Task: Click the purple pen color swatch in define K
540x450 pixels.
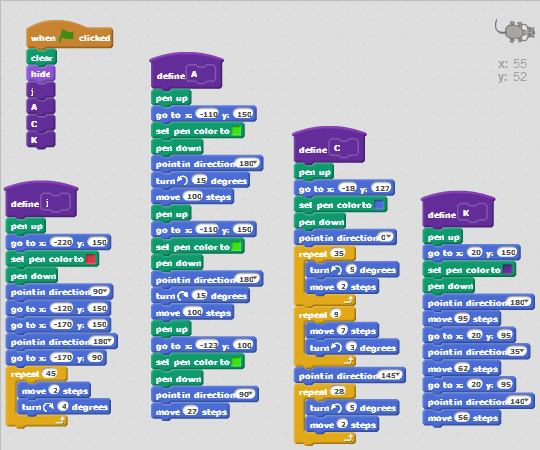Action: (x=508, y=270)
